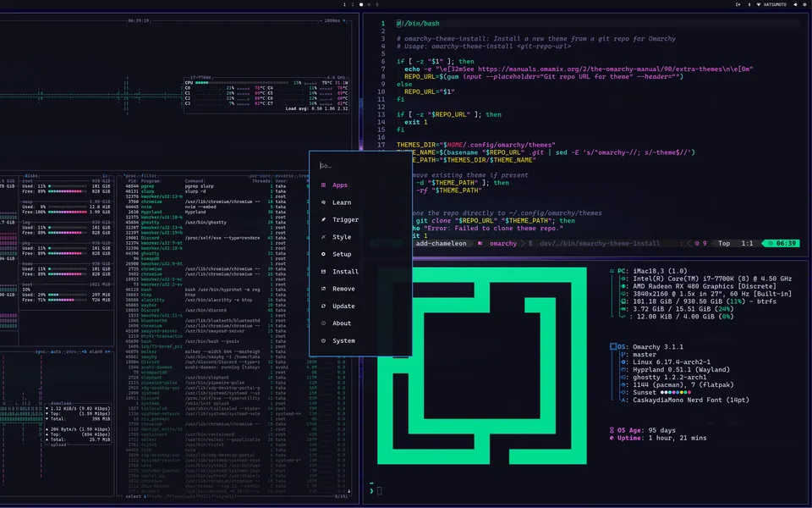Click the Top position indicator in statusline

[x=724, y=244]
